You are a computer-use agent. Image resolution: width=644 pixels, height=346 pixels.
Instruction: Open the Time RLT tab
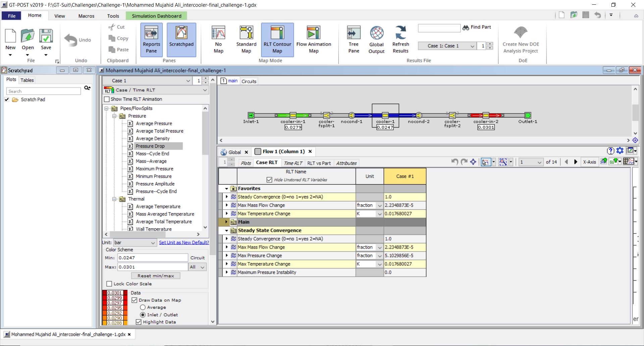(292, 163)
